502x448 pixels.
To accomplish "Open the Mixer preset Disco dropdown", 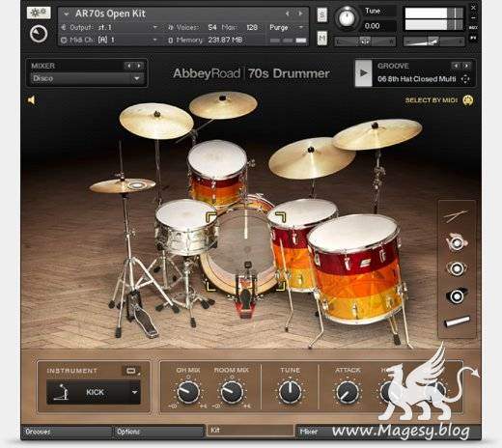I will click(86, 78).
